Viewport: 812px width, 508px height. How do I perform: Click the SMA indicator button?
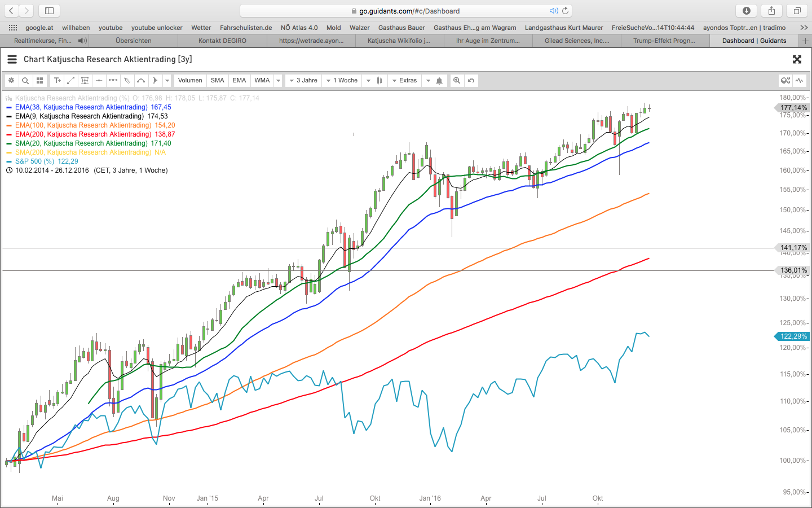coord(217,81)
